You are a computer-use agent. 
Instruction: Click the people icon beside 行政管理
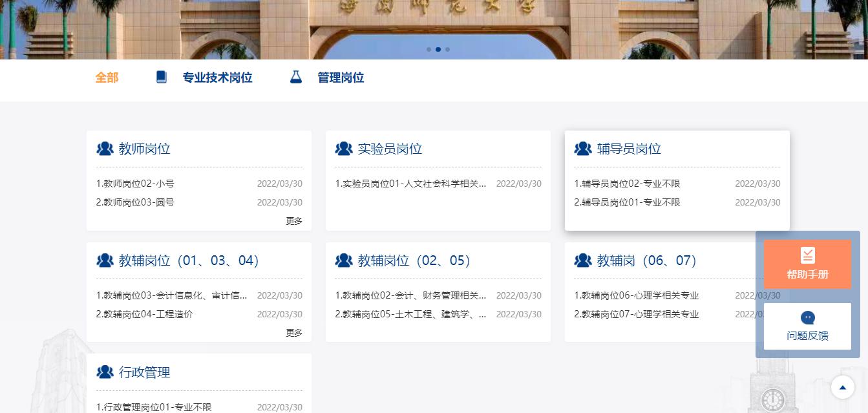coord(105,372)
